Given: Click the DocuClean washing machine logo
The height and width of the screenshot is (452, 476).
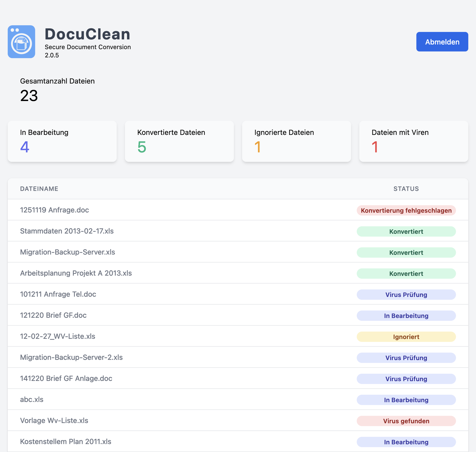Looking at the screenshot, I should coord(21,42).
